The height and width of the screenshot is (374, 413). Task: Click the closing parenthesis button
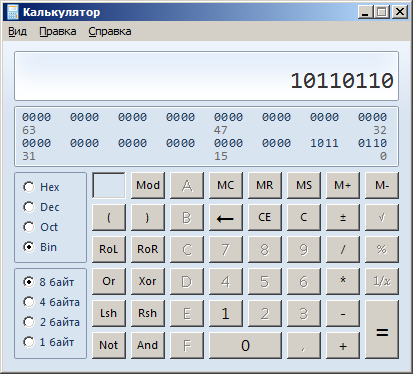[x=148, y=218]
